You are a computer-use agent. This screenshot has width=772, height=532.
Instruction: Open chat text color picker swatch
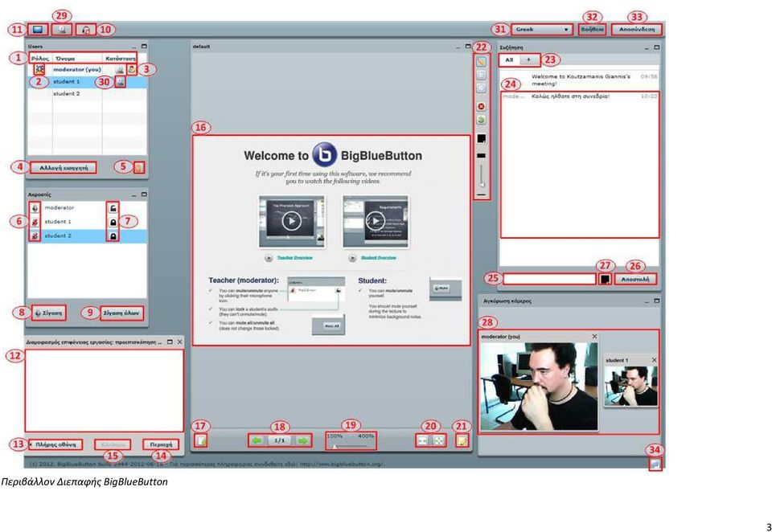605,279
